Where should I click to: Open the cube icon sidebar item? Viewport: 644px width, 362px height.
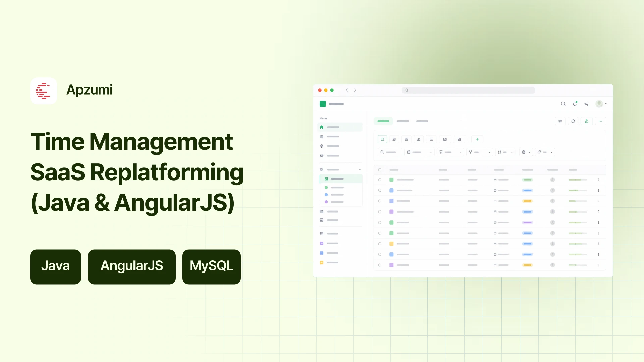click(x=330, y=146)
